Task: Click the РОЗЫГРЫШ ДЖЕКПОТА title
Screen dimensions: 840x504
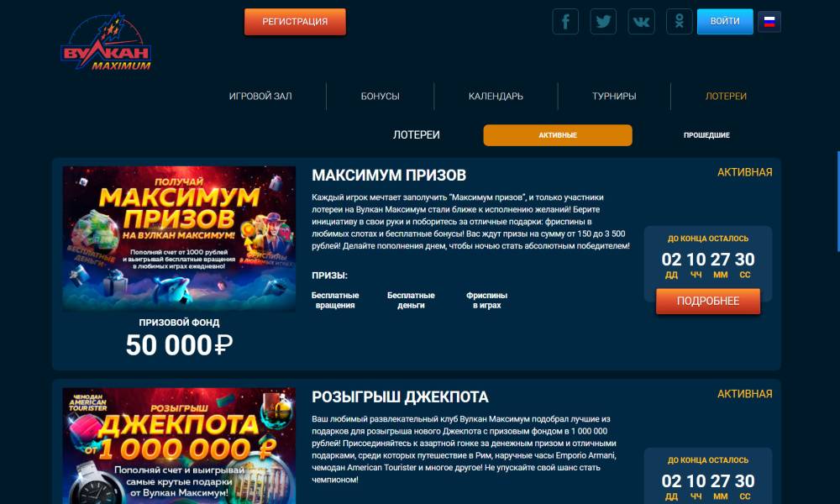Action: click(400, 396)
